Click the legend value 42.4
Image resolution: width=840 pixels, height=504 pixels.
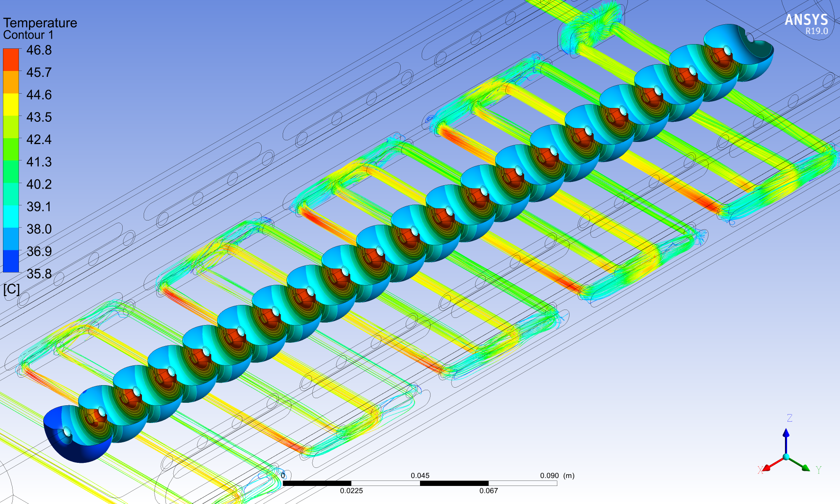[x=39, y=139]
